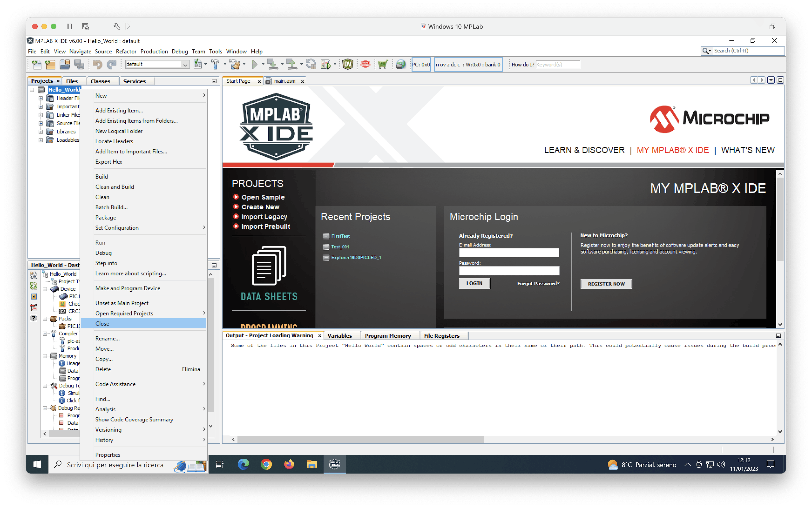Click the Open Project folder icon
This screenshot has height=508, width=812.
64,64
